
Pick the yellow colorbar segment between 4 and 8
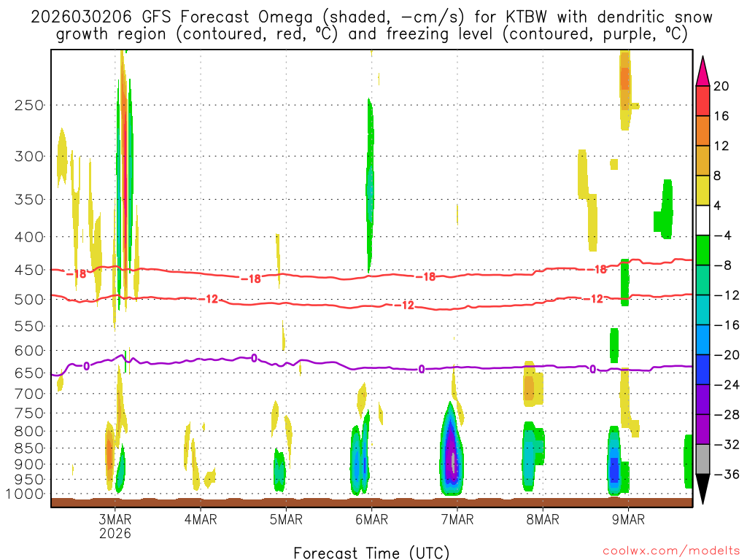pyautogui.click(x=703, y=190)
